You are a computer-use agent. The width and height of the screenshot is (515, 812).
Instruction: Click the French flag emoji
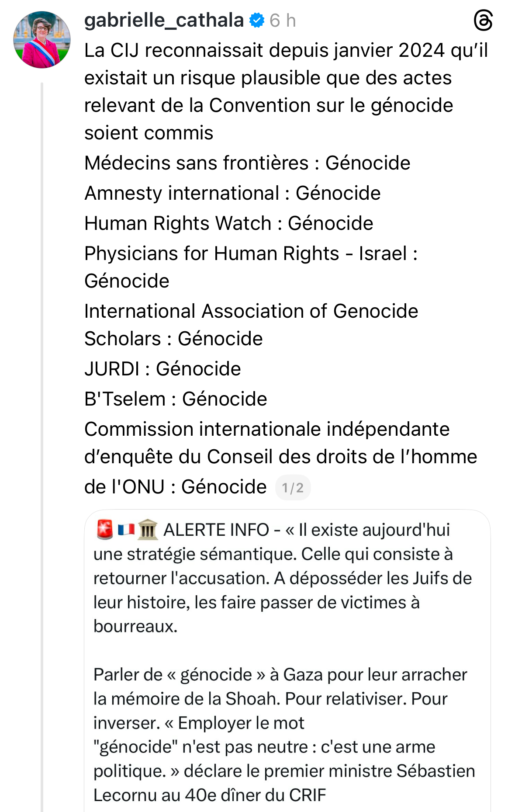coord(126,530)
